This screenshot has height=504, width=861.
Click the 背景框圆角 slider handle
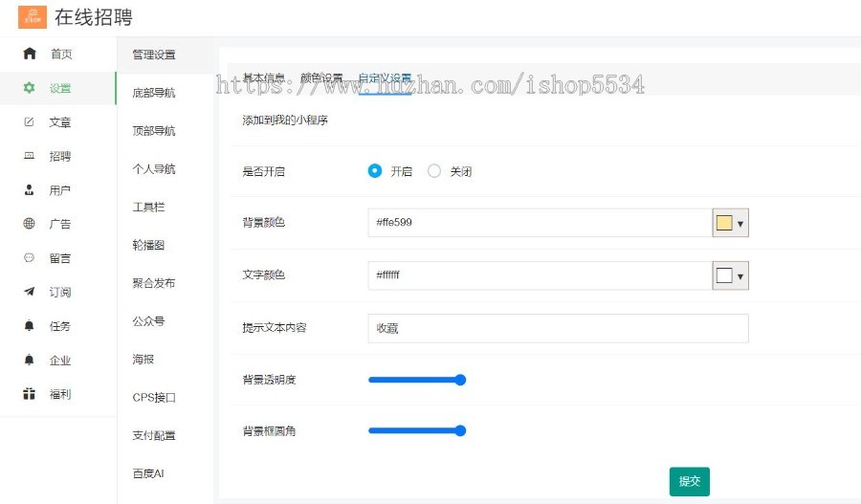click(461, 431)
